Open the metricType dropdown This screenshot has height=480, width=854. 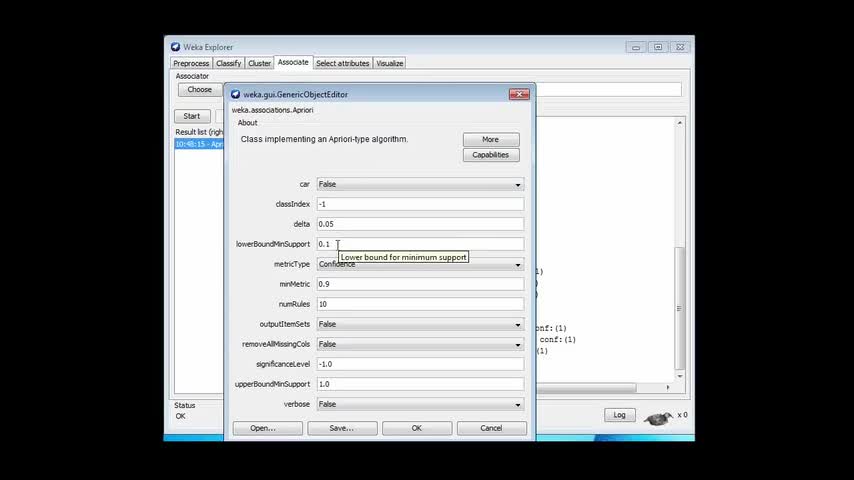tap(420, 264)
